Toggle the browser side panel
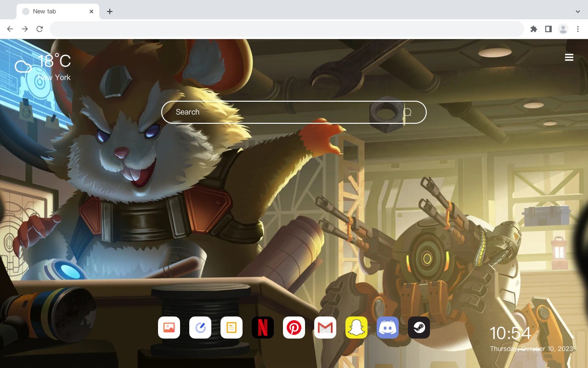 pos(548,29)
